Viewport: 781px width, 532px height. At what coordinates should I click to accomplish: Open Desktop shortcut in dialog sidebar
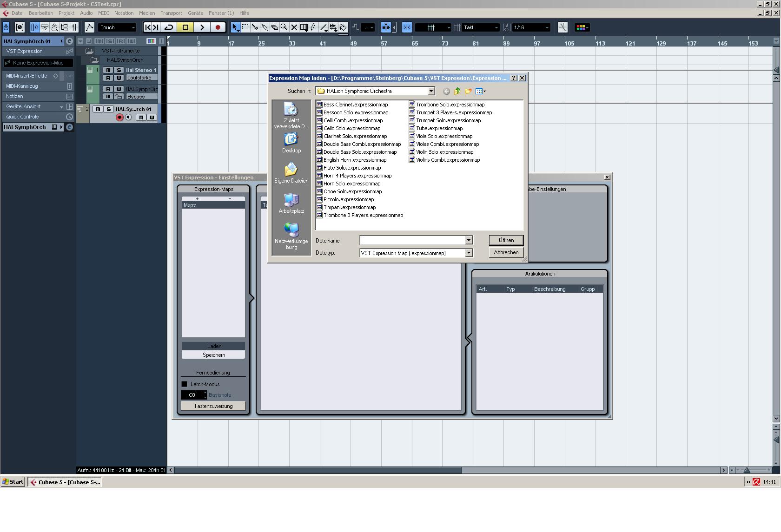click(x=291, y=143)
